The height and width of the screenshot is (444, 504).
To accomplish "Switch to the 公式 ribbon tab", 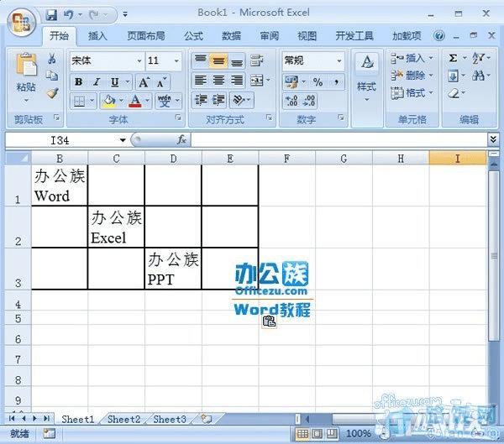I will pyautogui.click(x=193, y=35).
